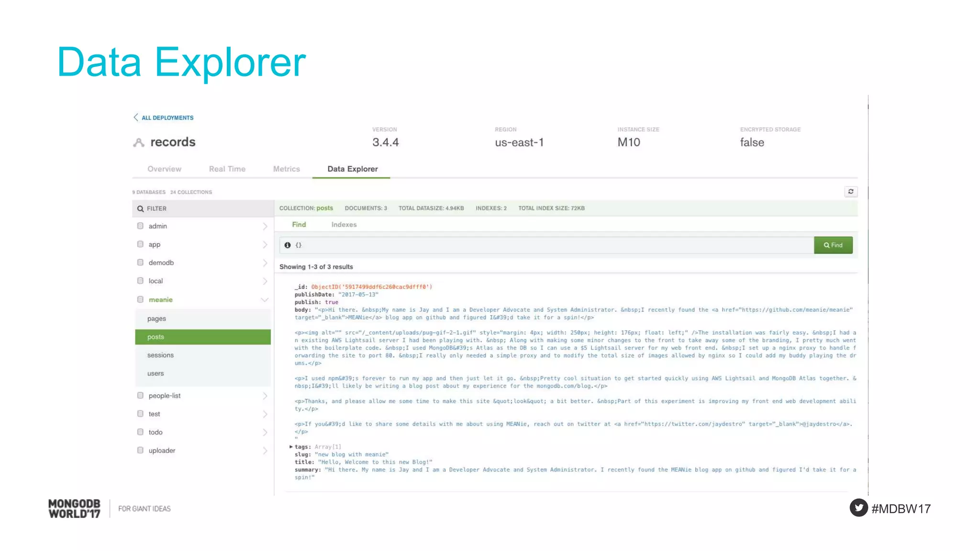Expand the uploader database chevron
This screenshot has width=980, height=551.
point(265,450)
